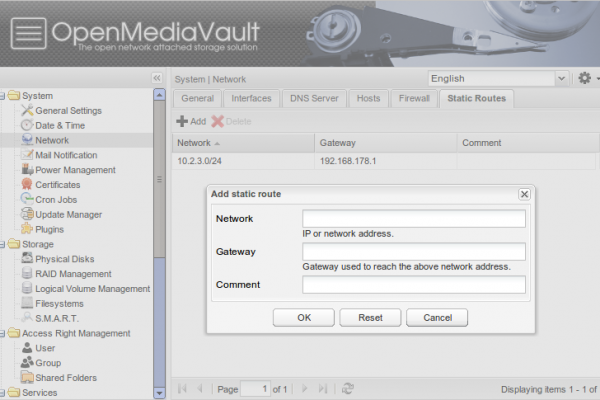Collapse the System folder node
Screen dimensions: 600x400
click(2, 96)
